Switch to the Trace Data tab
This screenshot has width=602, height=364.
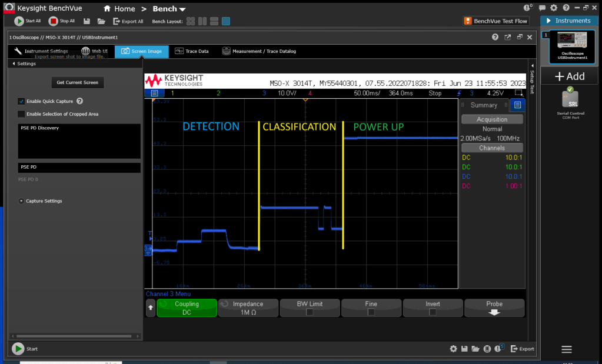point(192,51)
